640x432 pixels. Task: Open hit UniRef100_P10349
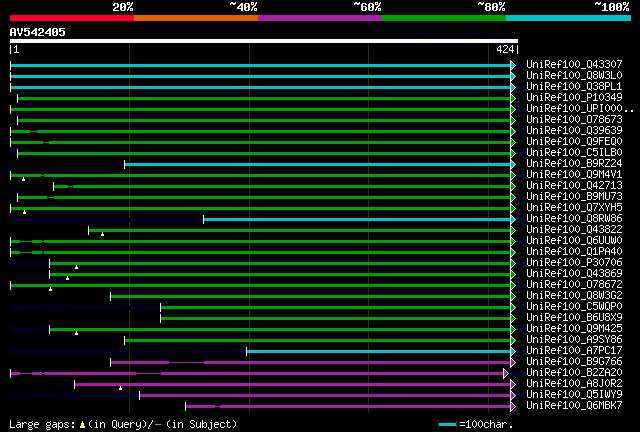pyautogui.click(x=574, y=97)
